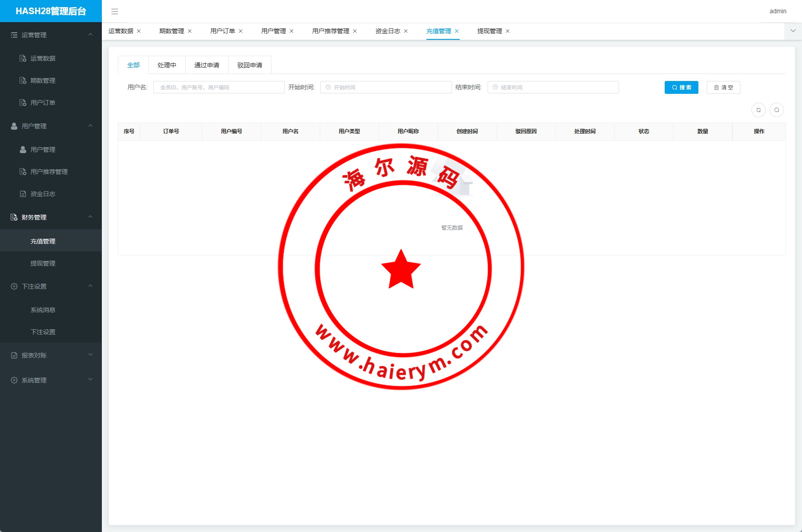Image resolution: width=802 pixels, height=532 pixels.
Task: Switch to the 处理中 filter tab
Action: (x=167, y=65)
